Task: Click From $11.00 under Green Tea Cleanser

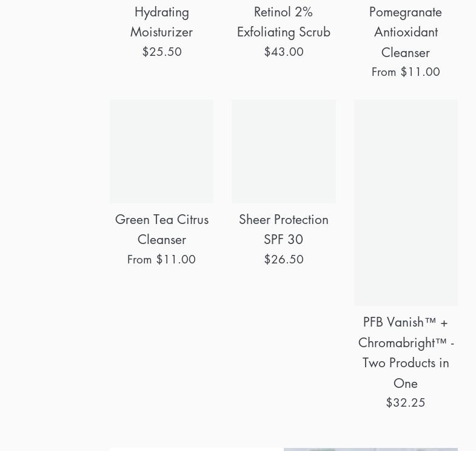Action: [161, 259]
